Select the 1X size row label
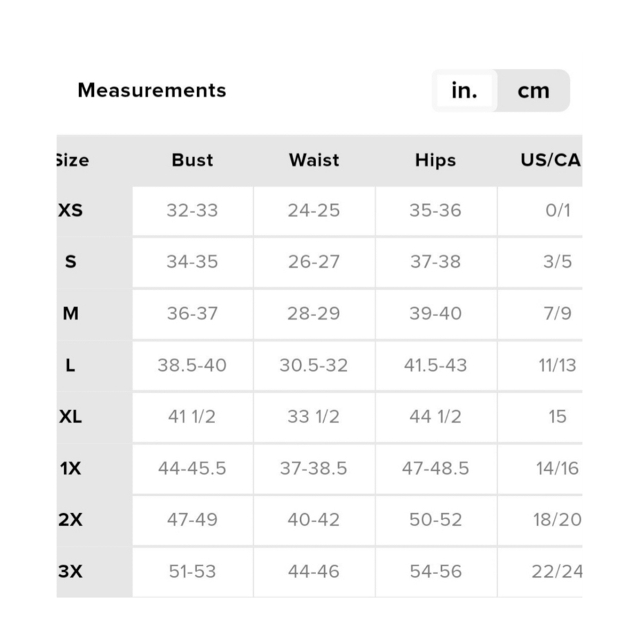 point(71,468)
